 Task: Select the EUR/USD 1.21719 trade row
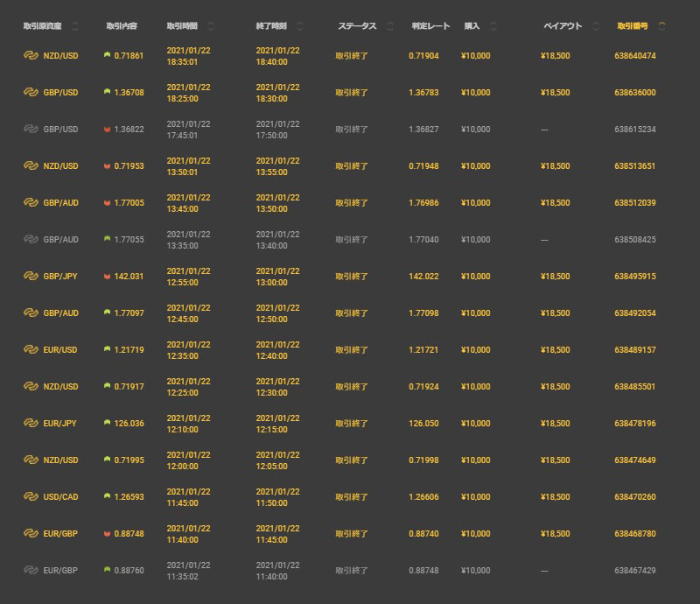point(350,349)
